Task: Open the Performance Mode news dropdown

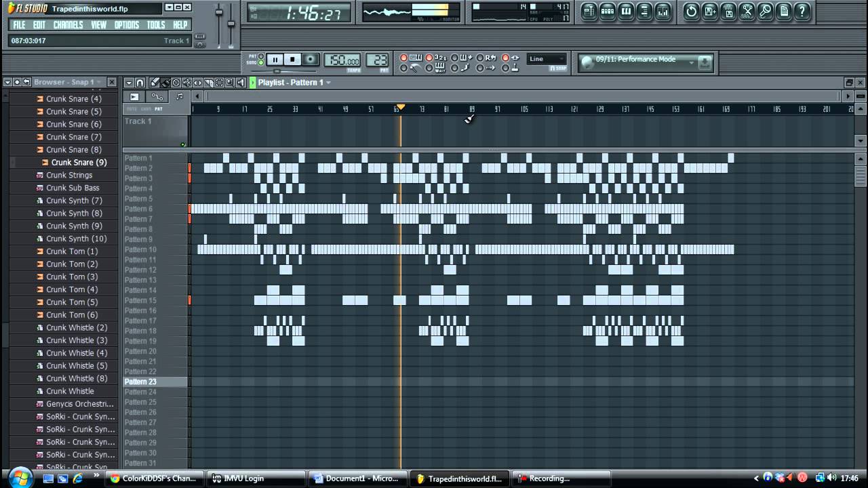Action: coord(692,62)
